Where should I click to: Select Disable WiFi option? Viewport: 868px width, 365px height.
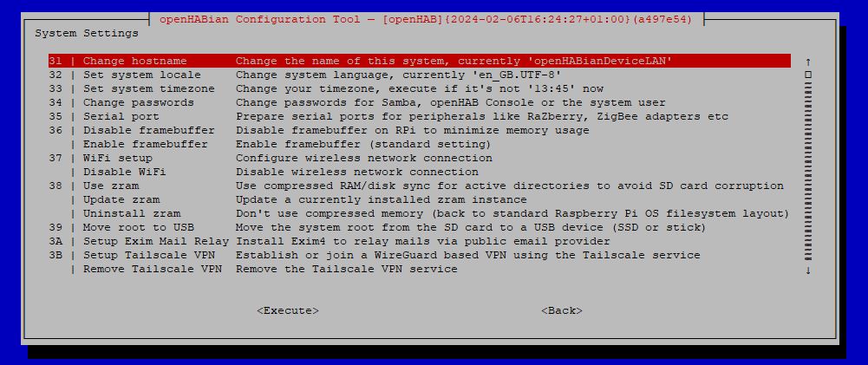419,172
